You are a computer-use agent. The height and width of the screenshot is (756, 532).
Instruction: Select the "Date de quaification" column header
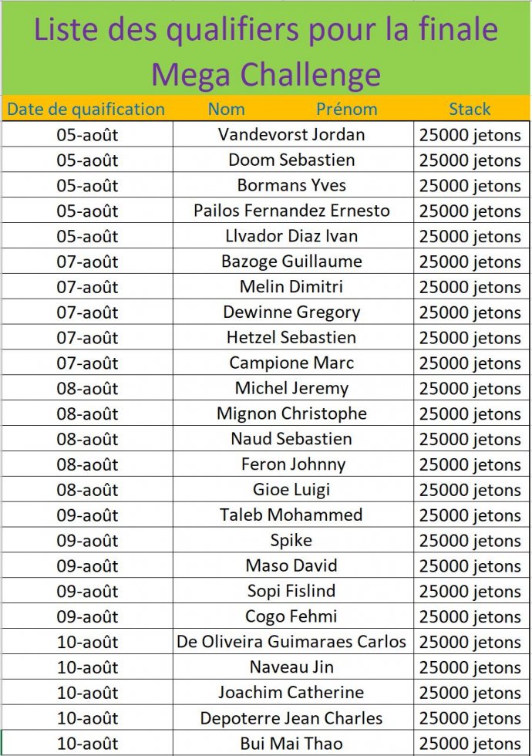tap(86, 109)
